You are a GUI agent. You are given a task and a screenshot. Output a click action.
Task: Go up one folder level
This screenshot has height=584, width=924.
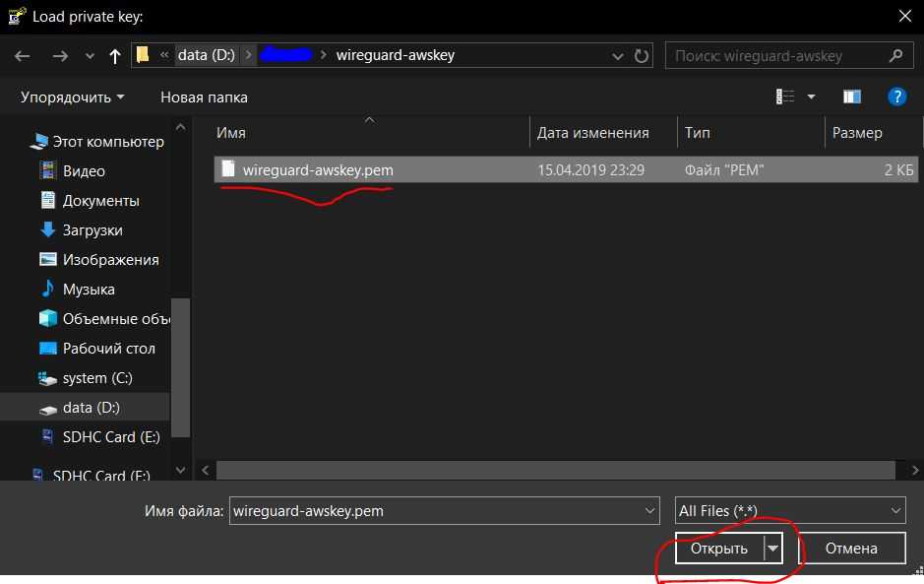[x=115, y=56]
